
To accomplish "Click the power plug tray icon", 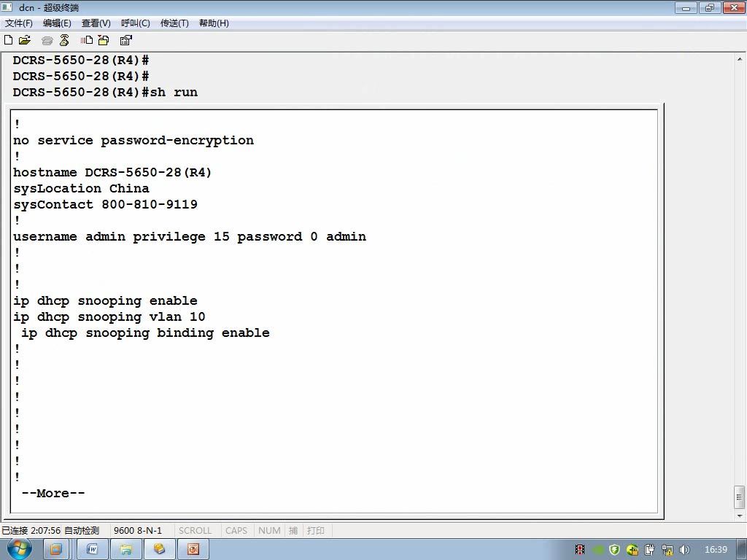I will pyautogui.click(x=649, y=550).
